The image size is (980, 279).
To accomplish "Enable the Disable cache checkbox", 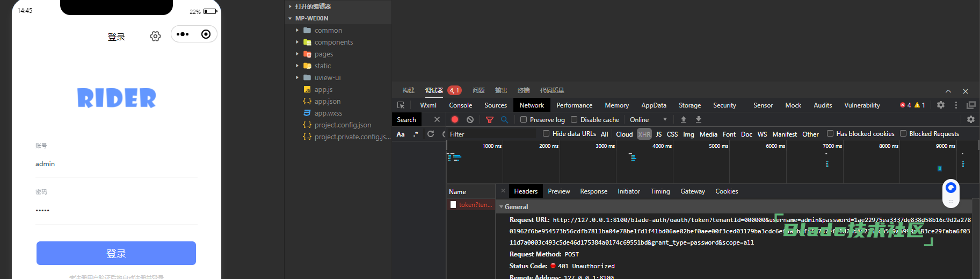I will pyautogui.click(x=574, y=119).
